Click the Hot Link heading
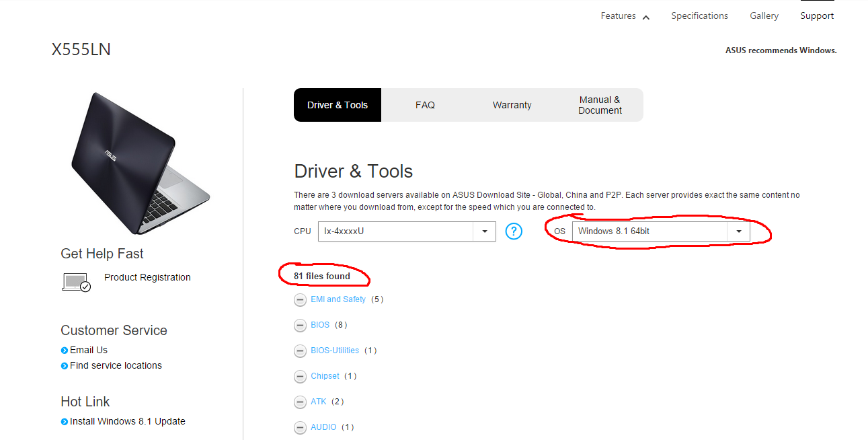The height and width of the screenshot is (440, 868). pyautogui.click(x=85, y=402)
